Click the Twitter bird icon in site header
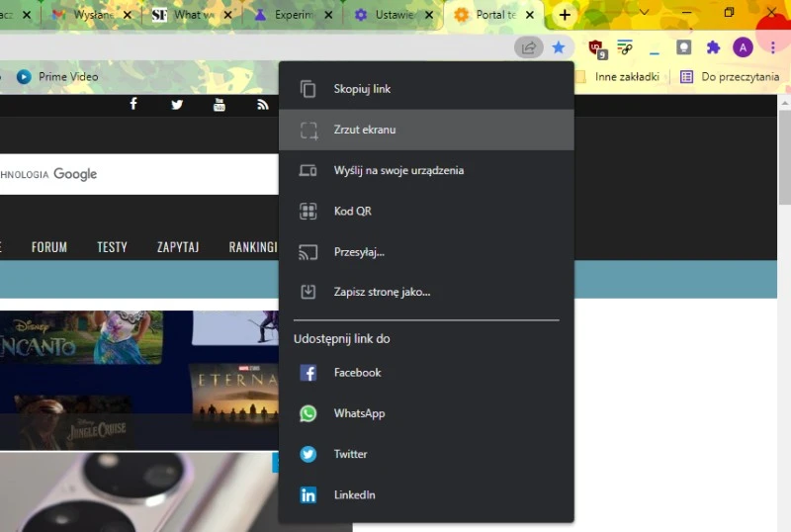The height and width of the screenshot is (532, 791). pyautogui.click(x=177, y=105)
